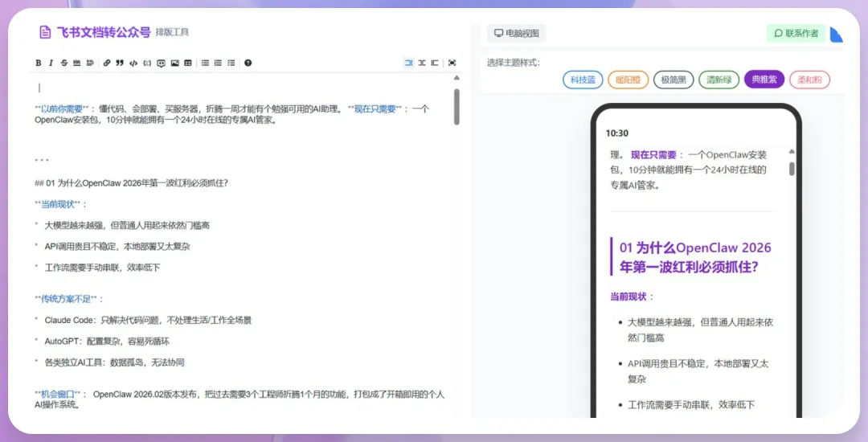Click the '排版工具' subtitle text

172,32
